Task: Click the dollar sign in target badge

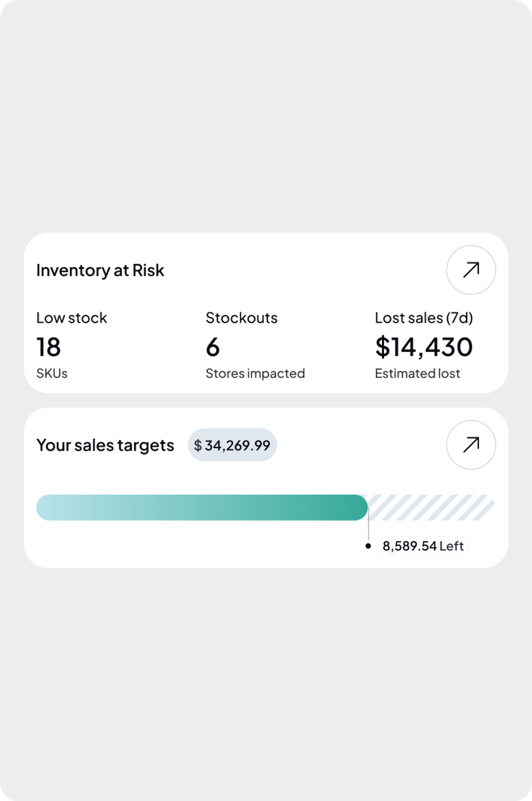Action: click(x=198, y=445)
